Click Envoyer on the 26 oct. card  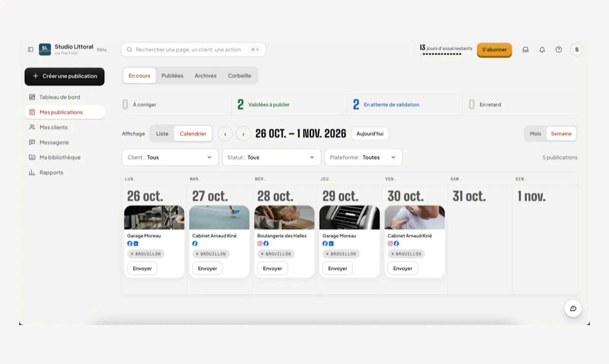pyautogui.click(x=142, y=268)
